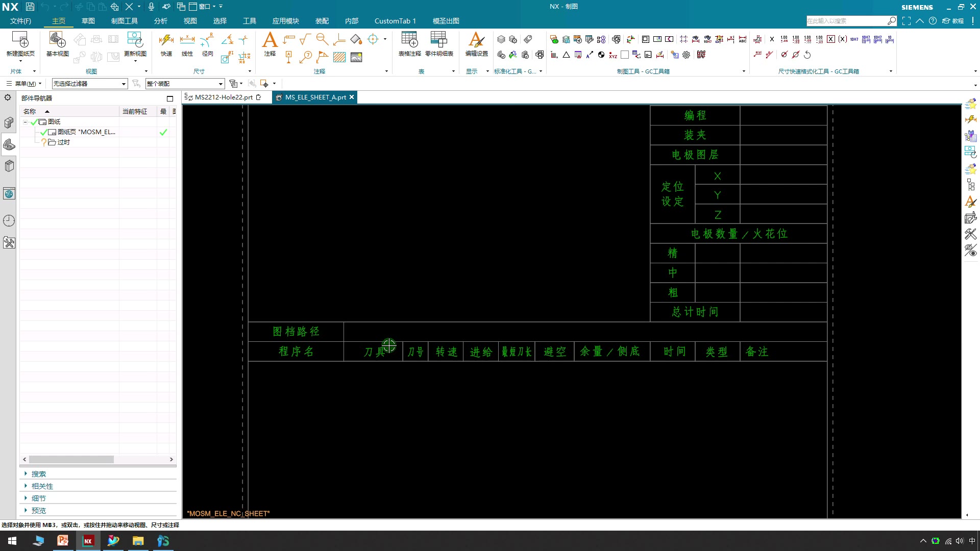
Task: Select the Feature Control Frame tool
Action: (289, 39)
